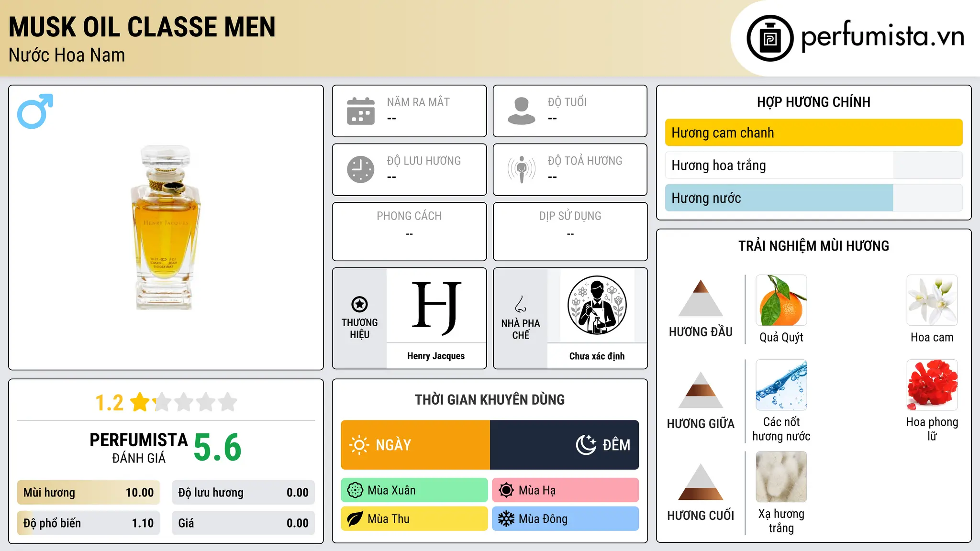
Task: Click the Độ lưu hương 0.00 score bar
Action: click(x=243, y=493)
